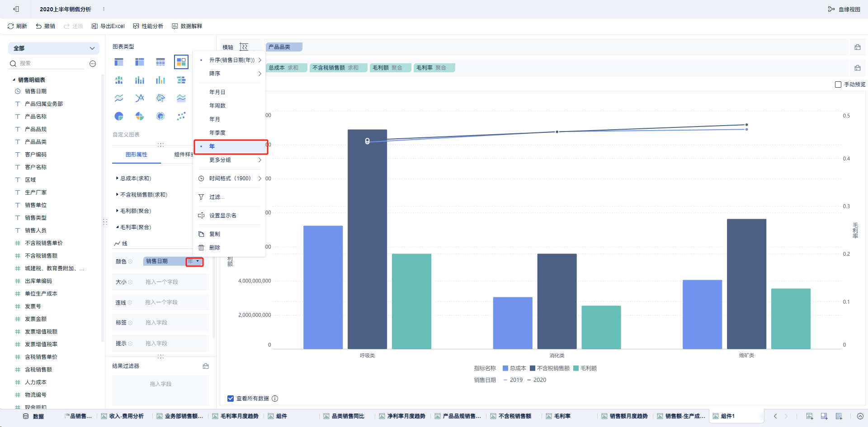Toggle the 手动预览 checkbox
The width and height of the screenshot is (868, 427).
[838, 84]
